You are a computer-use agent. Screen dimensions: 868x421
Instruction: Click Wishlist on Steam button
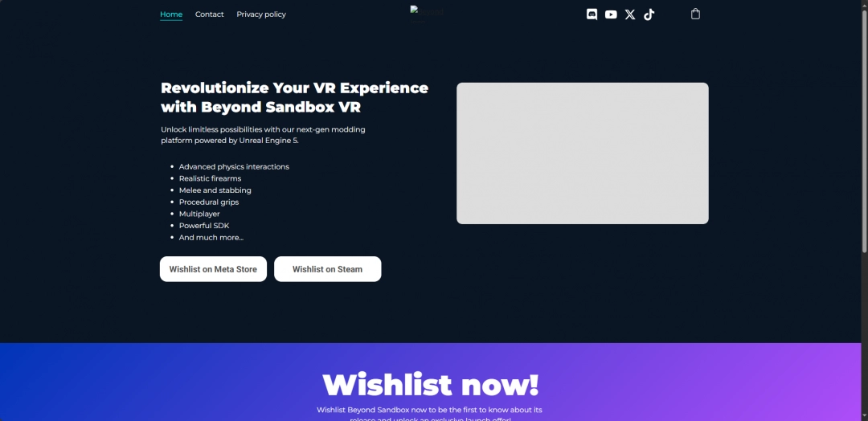328,269
